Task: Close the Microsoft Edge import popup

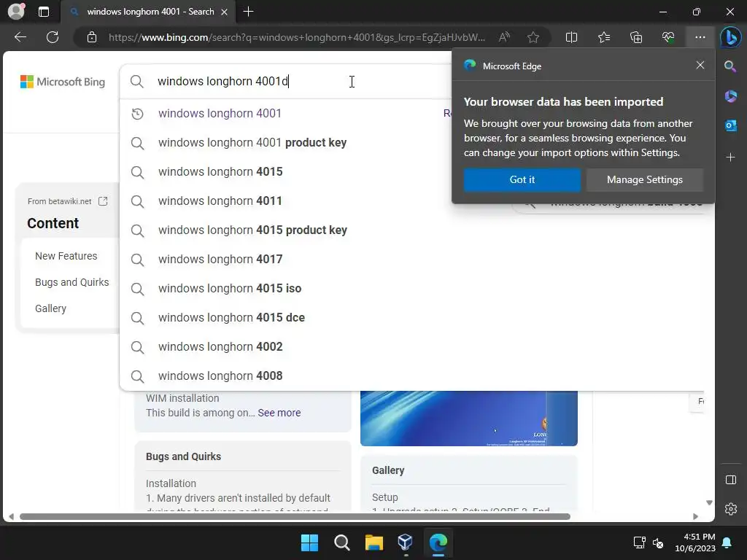Action: click(x=700, y=65)
